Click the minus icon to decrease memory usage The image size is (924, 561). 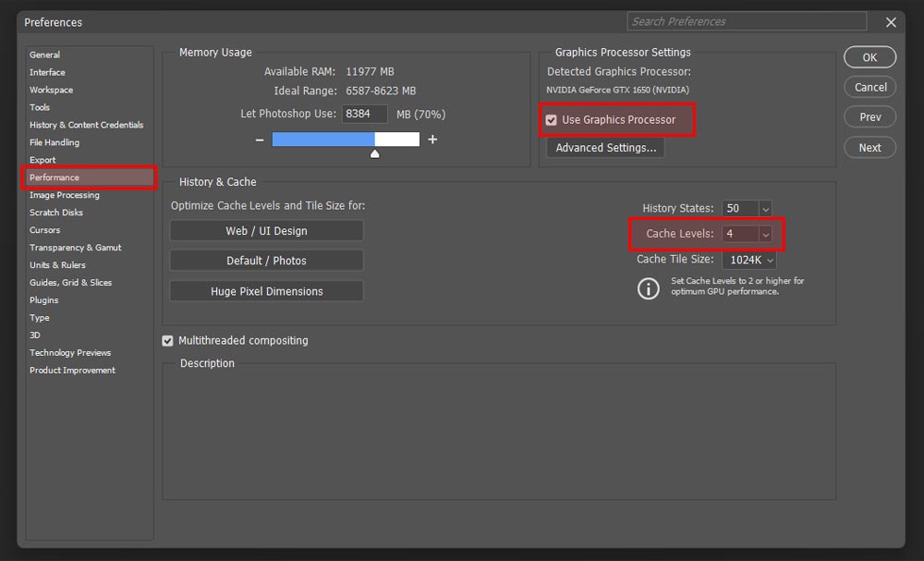tap(260, 140)
